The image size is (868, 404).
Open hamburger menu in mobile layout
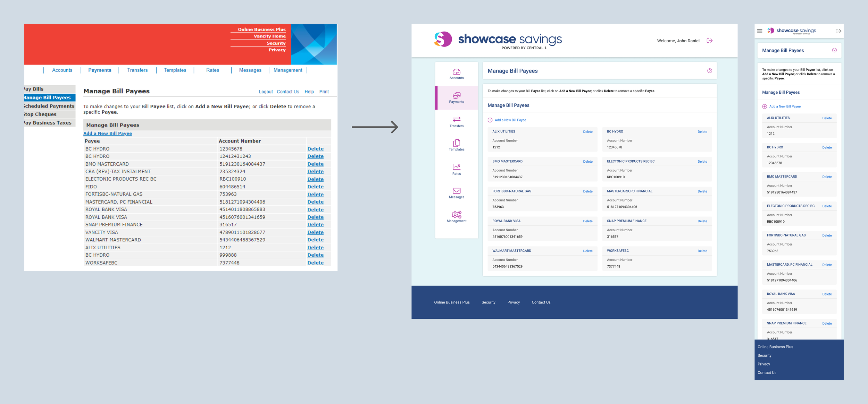(760, 31)
